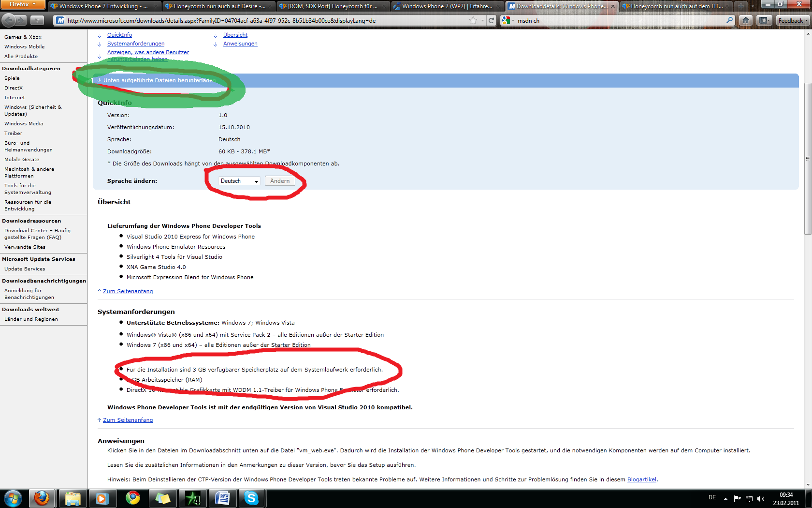Click the page vertical scrollbar thumb
Screen dimensions: 812x508
tap(808, 159)
